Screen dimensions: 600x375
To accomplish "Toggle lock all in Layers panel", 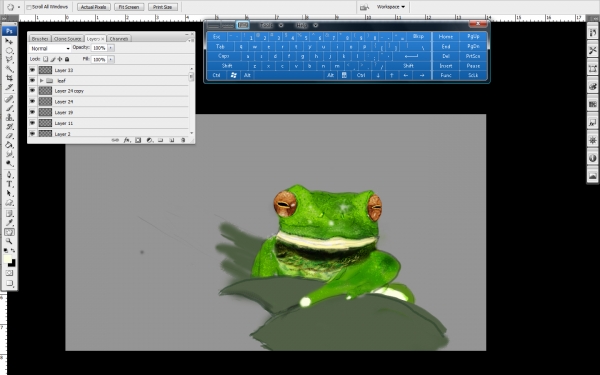I will (67, 59).
